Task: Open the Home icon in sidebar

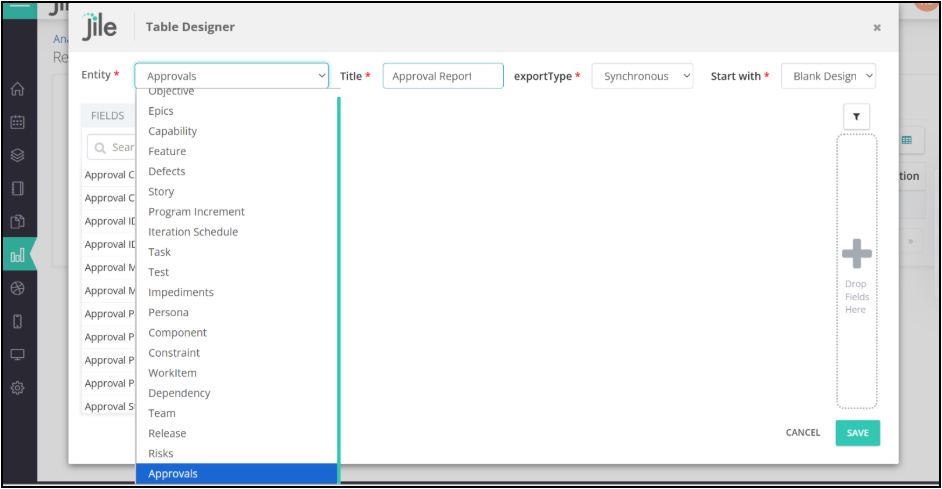Action: pos(17,89)
